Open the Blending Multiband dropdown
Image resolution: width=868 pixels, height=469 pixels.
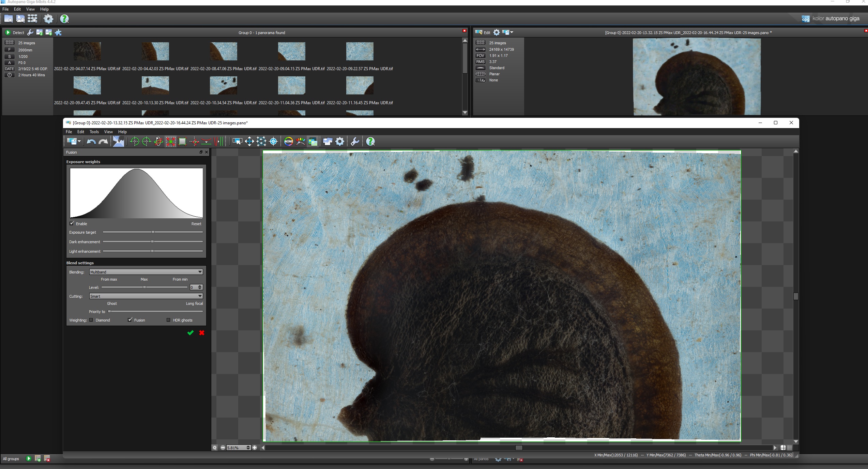146,272
